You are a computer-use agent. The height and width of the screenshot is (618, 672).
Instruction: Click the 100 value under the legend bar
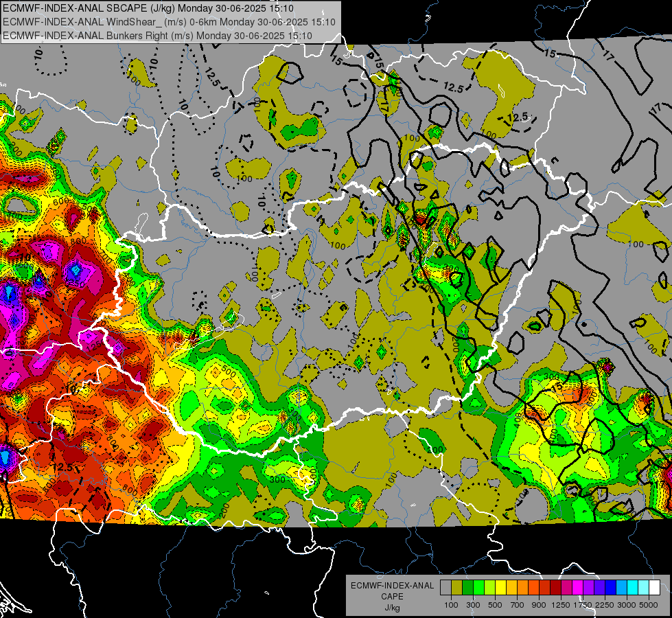coord(451,605)
